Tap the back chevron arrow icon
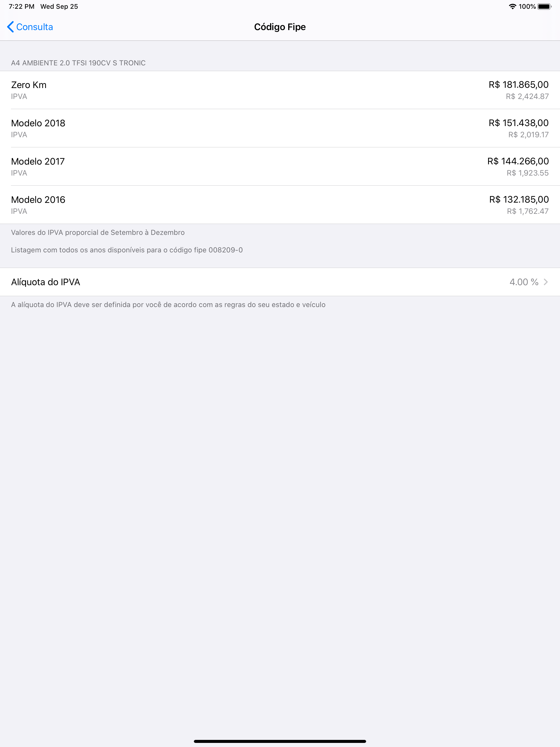The height and width of the screenshot is (747, 560). coord(10,27)
